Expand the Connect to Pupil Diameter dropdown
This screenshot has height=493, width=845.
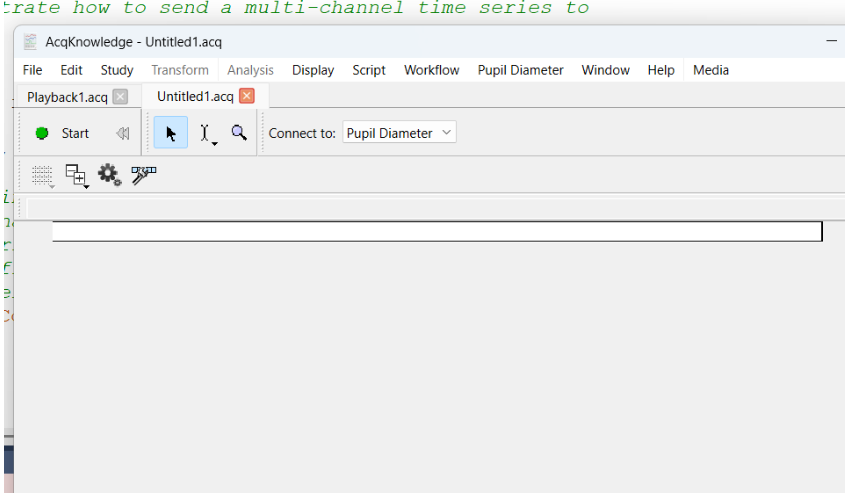click(x=399, y=133)
